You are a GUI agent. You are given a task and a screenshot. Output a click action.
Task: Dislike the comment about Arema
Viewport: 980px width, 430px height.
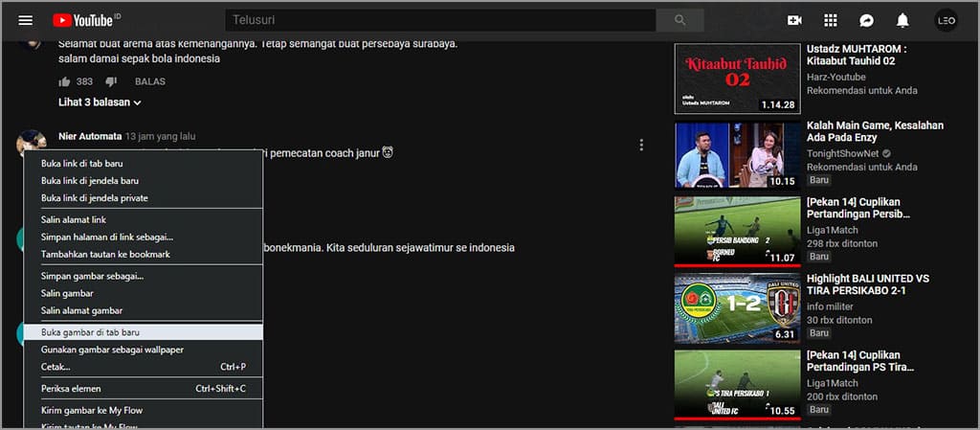pos(111,81)
